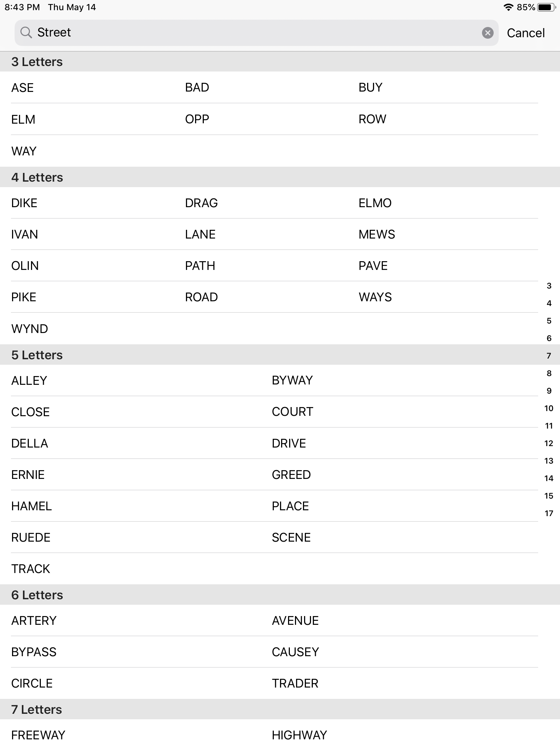The image size is (560, 747).
Task: Tap the 4 Letters section header
Action: (37, 177)
